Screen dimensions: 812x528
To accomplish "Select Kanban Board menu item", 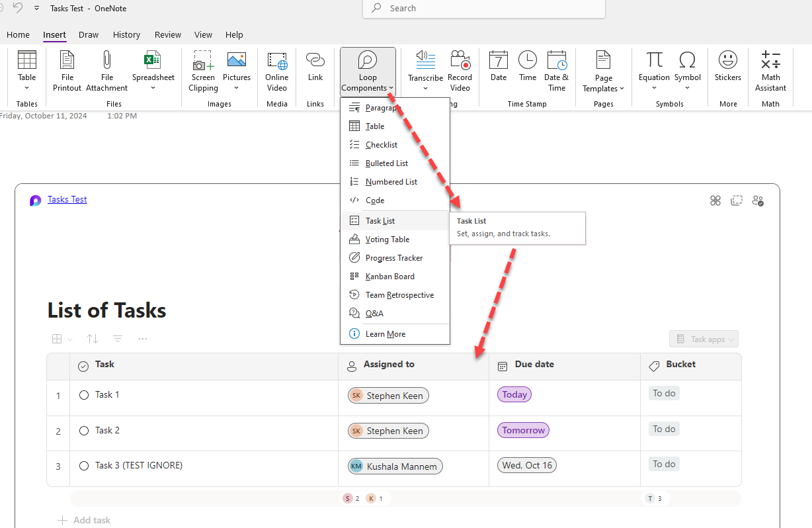I will tap(395, 277).
